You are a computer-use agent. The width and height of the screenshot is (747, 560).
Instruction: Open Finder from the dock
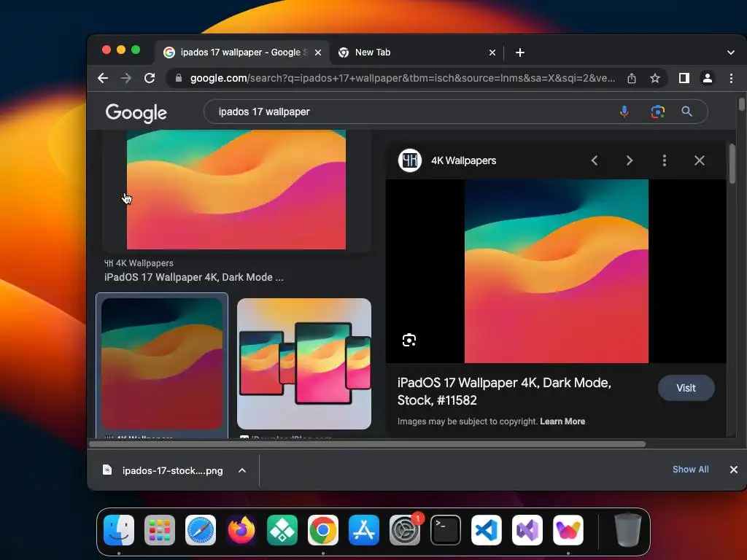coord(119,530)
